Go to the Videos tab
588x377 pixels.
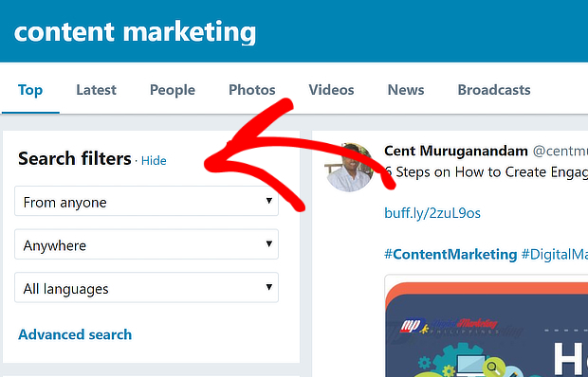coord(331,90)
